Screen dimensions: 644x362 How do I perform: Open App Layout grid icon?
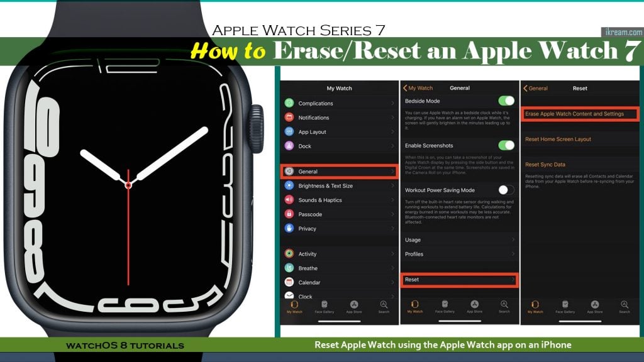[289, 132]
